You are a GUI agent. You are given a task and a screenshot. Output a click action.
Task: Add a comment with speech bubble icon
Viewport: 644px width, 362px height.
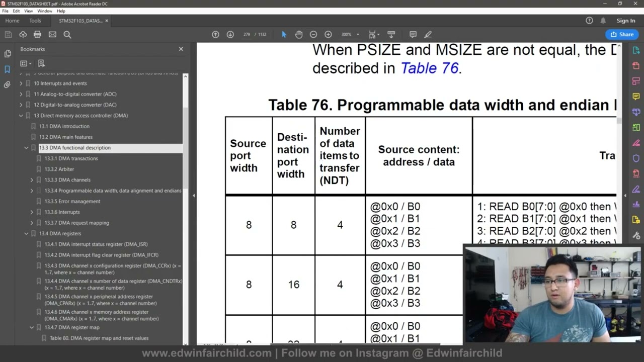(x=413, y=34)
